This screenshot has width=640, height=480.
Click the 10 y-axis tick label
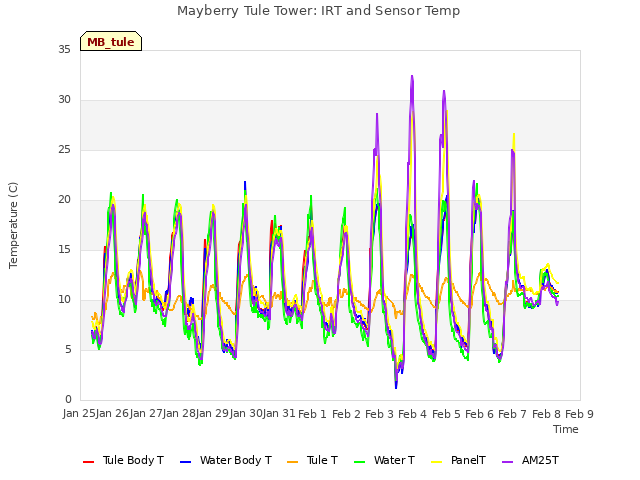tap(64, 300)
